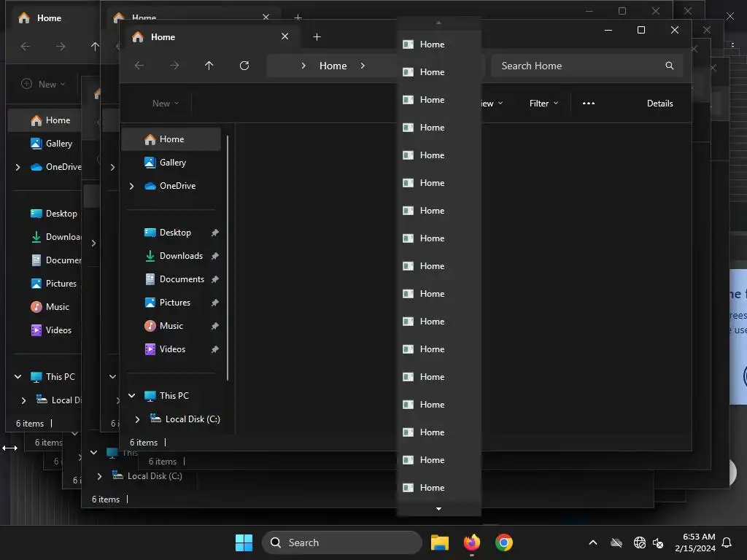Click forward arrow in front window toolbar
Screen dimensions: 747x560
(x=174, y=66)
